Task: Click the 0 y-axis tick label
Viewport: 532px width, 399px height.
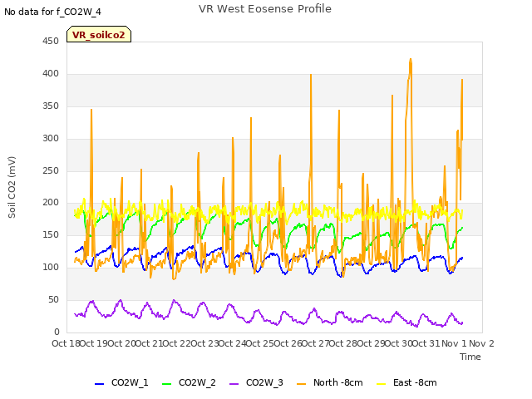Action: [57, 332]
